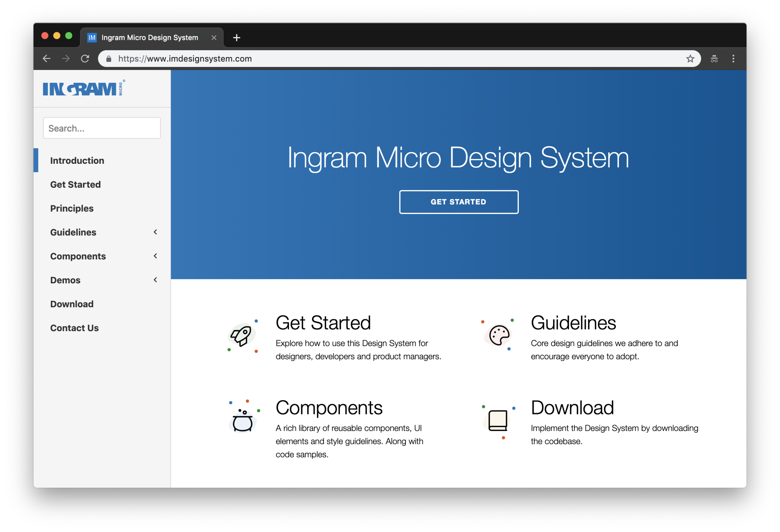Open the Chrome three-dot menu
The image size is (780, 532).
tap(733, 59)
